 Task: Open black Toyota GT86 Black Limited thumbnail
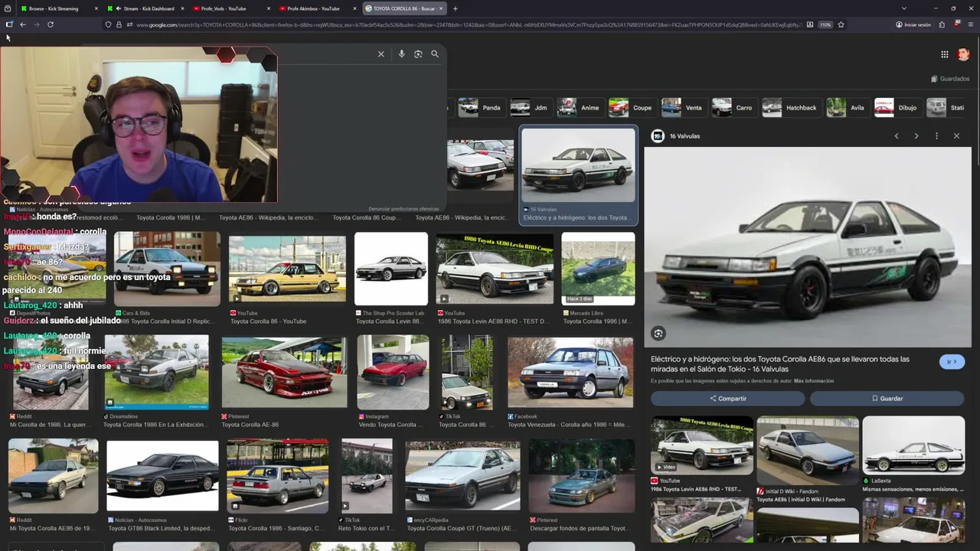pyautogui.click(x=162, y=475)
